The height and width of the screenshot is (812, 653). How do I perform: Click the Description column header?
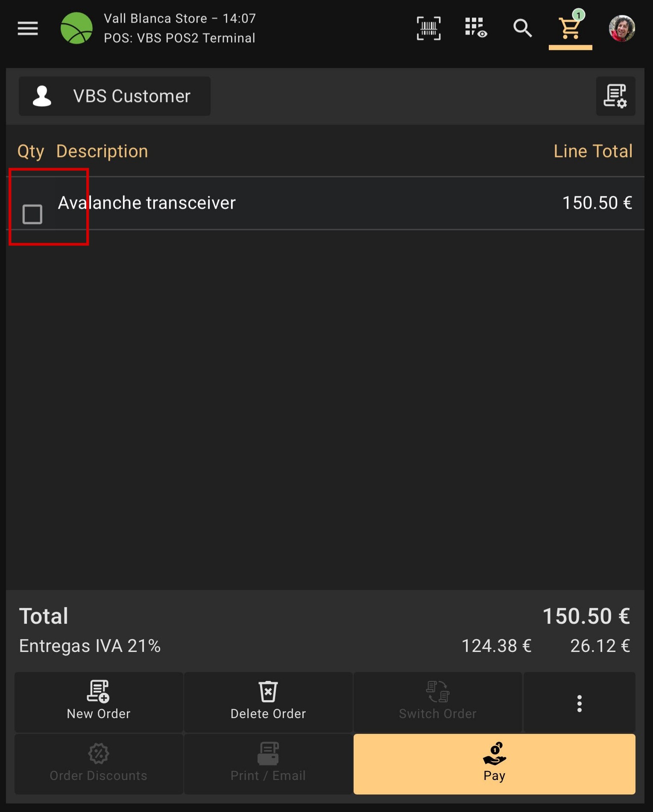(x=102, y=152)
